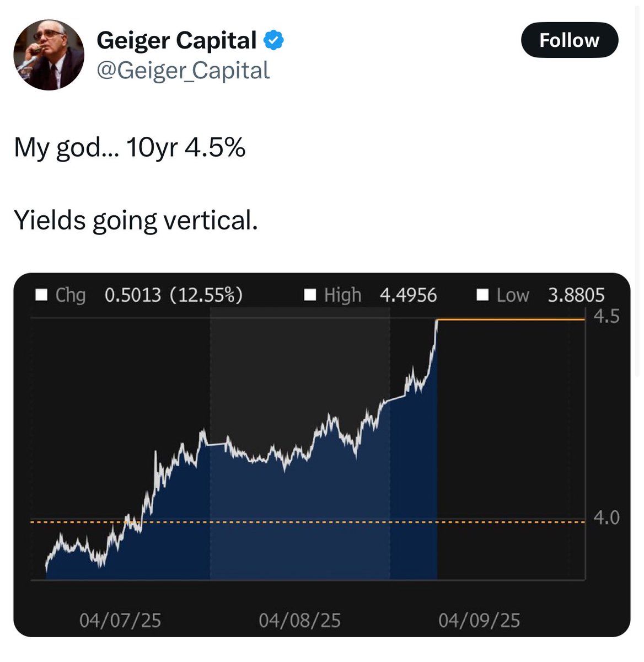
Task: Open the @Geiger_Capital handle link
Action: (x=183, y=71)
